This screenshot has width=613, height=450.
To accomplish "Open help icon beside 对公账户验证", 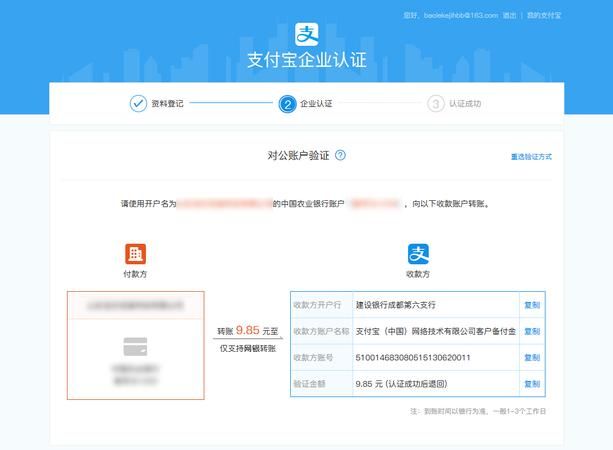I will 341,155.
